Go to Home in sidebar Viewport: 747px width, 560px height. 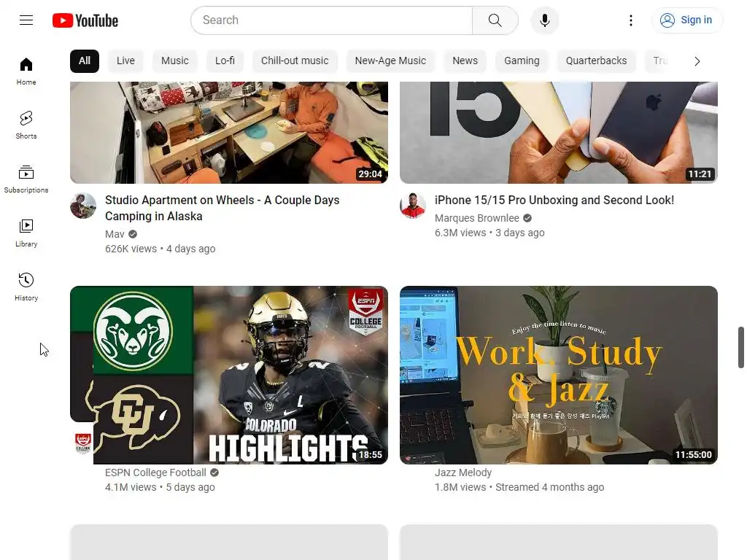(26, 71)
